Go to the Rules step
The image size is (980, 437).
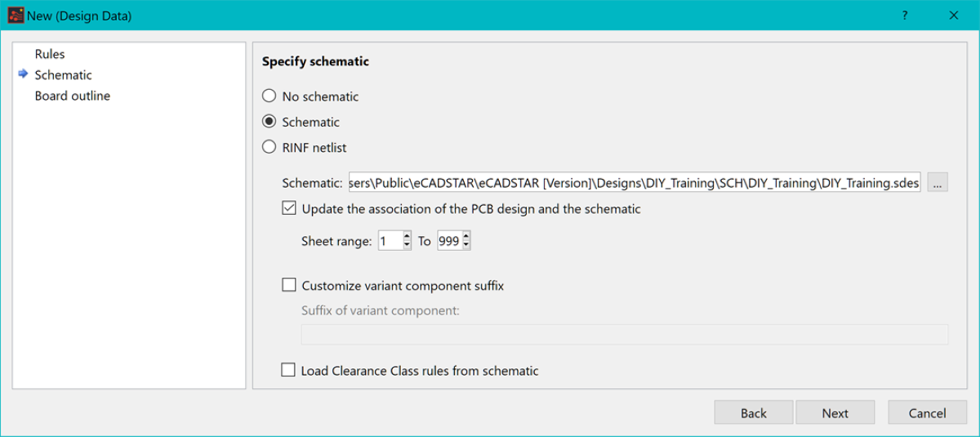pos(50,54)
